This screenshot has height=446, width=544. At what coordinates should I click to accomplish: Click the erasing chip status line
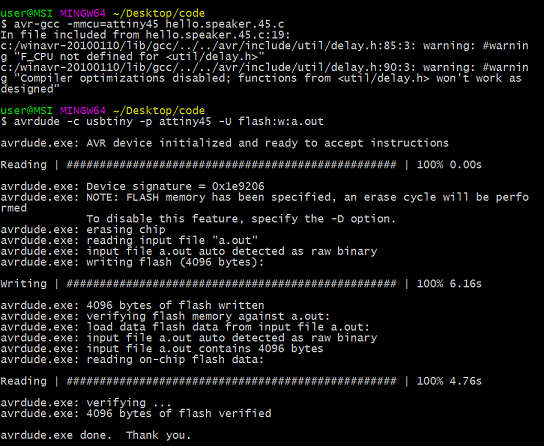pos(83,230)
